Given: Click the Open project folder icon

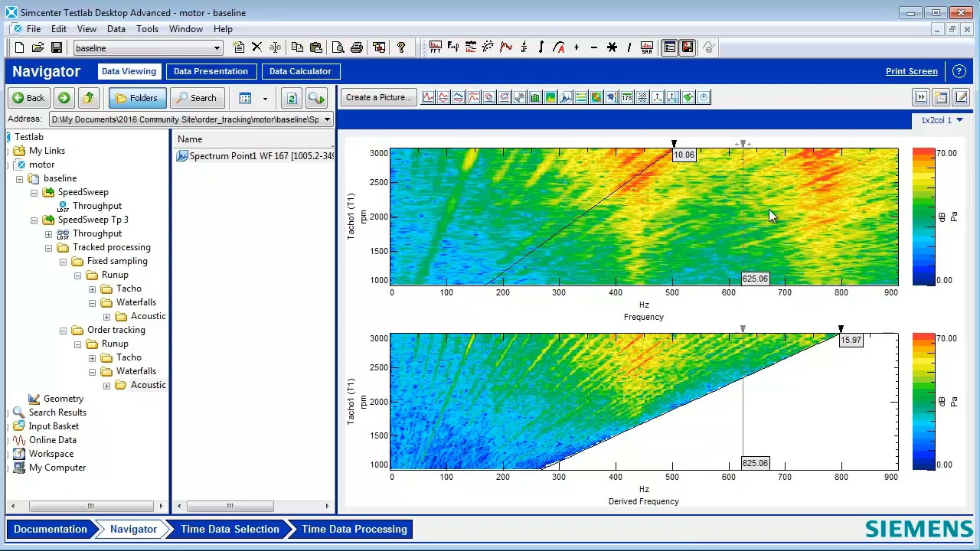Looking at the screenshot, I should (x=38, y=47).
